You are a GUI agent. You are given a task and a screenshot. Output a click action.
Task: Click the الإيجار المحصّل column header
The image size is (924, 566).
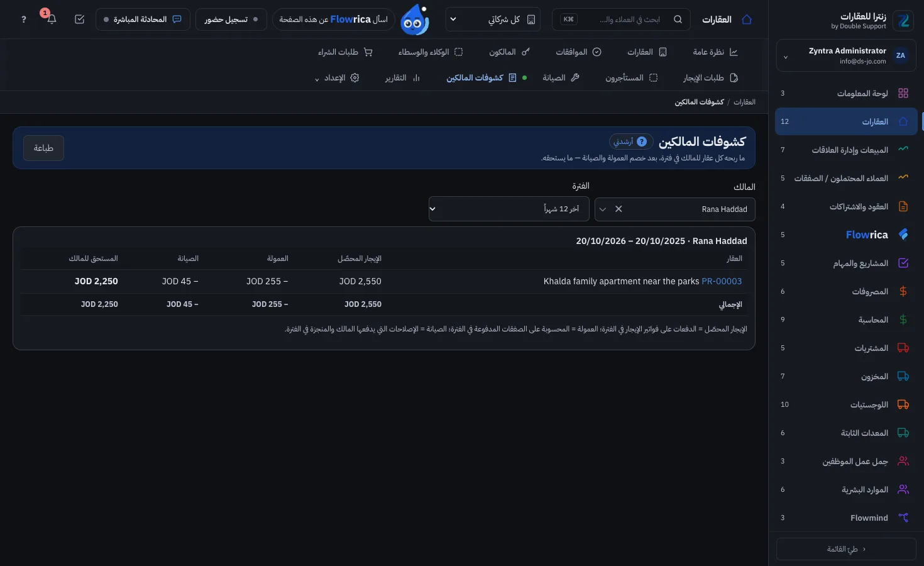(x=360, y=258)
